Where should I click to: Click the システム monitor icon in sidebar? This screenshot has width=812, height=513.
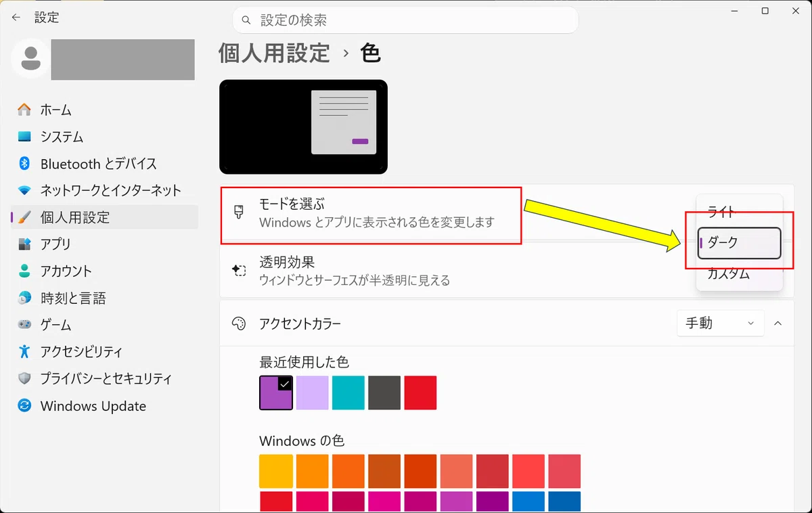click(24, 137)
